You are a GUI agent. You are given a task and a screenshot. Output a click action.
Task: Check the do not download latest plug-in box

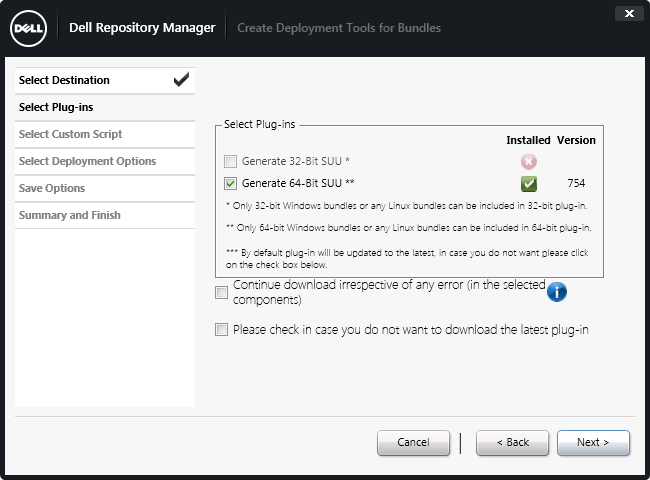[222, 329]
